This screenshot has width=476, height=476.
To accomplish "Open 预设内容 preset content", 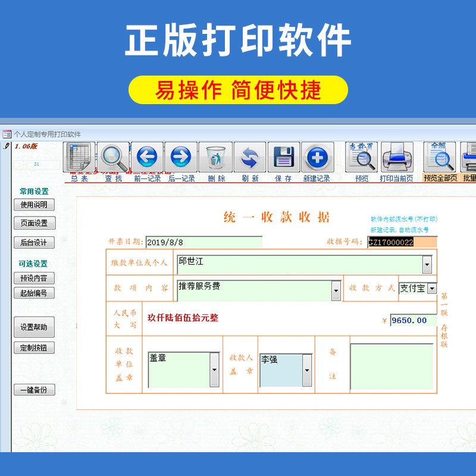I will (x=34, y=278).
